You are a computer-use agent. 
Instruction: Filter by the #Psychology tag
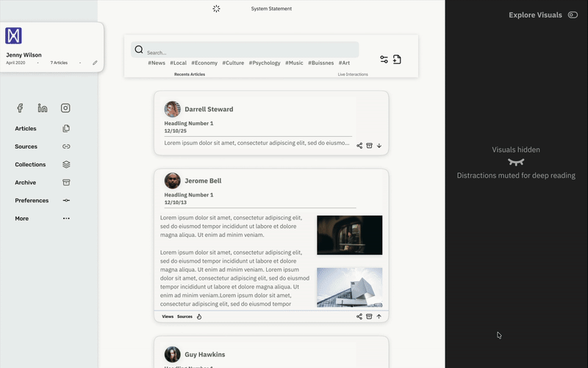[265, 63]
